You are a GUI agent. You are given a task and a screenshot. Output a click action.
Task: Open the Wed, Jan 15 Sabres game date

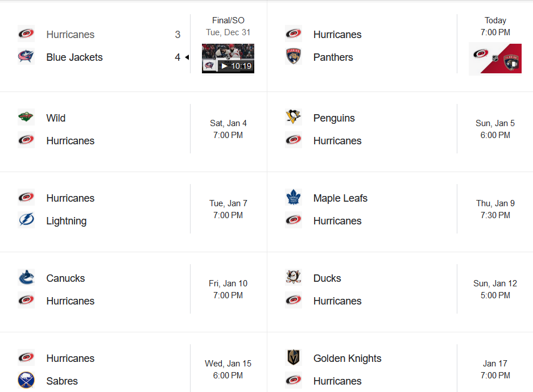228,364
